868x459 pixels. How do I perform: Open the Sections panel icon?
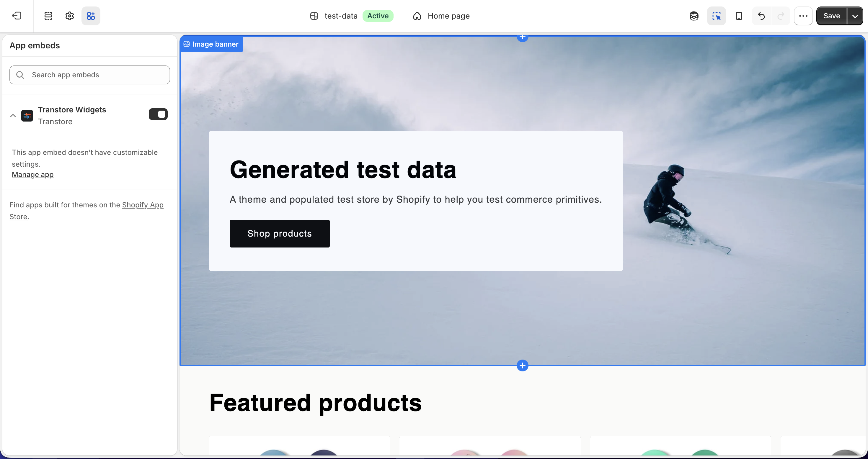(x=48, y=16)
